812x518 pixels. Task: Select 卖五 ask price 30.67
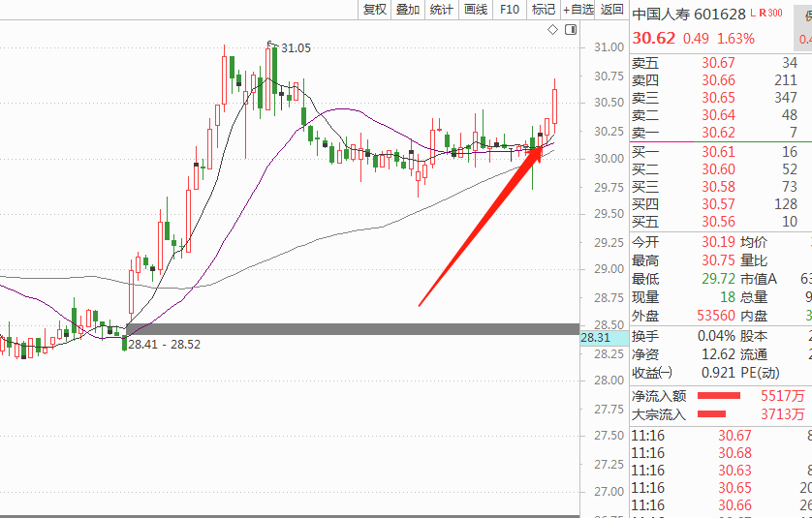point(718,63)
